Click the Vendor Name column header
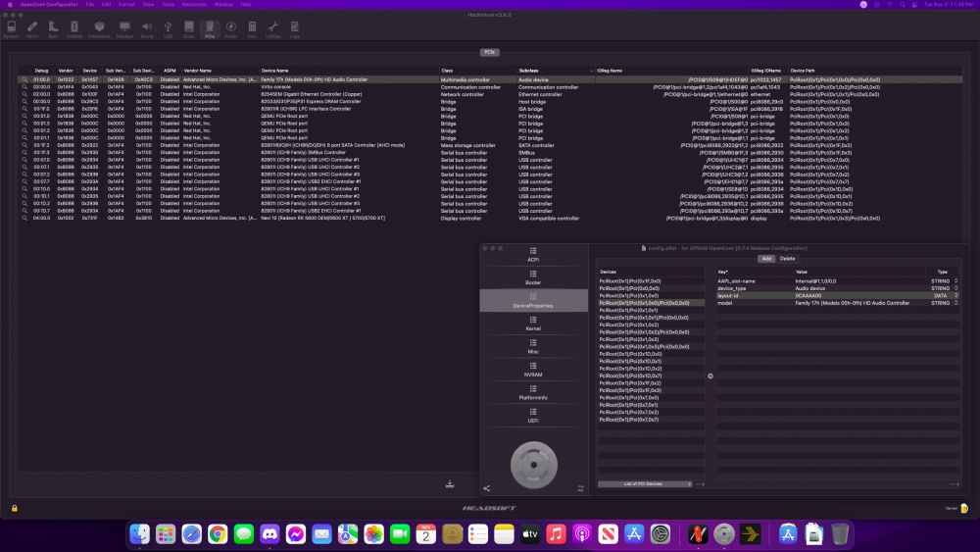This screenshot has width=980, height=552. [220, 71]
